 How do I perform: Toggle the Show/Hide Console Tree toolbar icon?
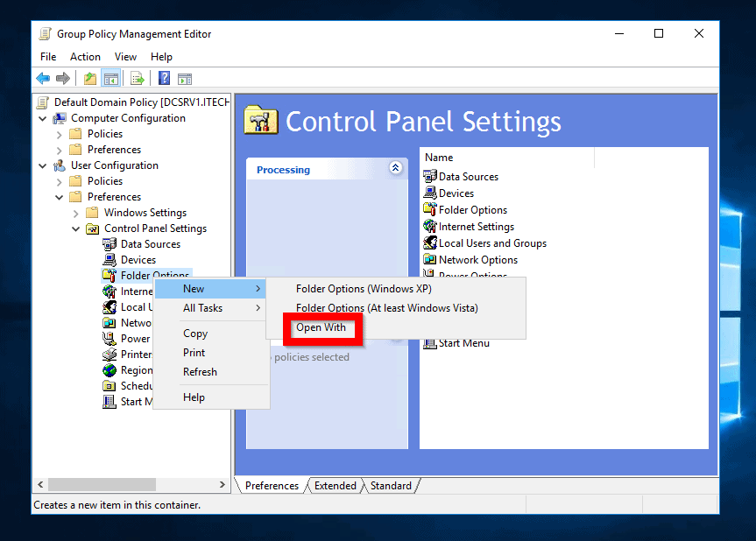tap(111, 78)
